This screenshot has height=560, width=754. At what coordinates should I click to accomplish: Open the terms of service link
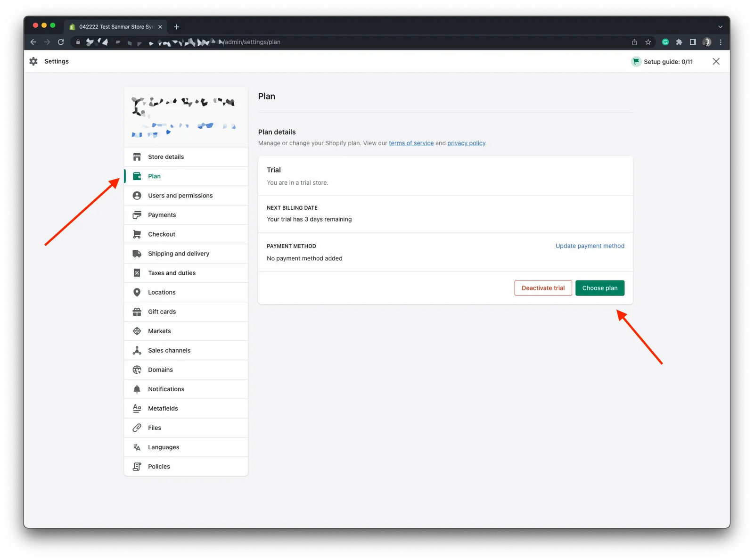411,143
